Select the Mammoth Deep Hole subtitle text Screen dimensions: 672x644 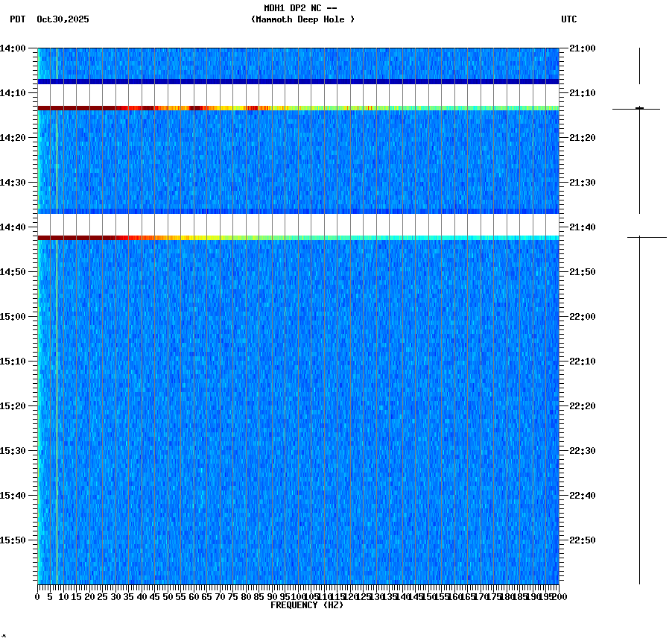pyautogui.click(x=304, y=20)
